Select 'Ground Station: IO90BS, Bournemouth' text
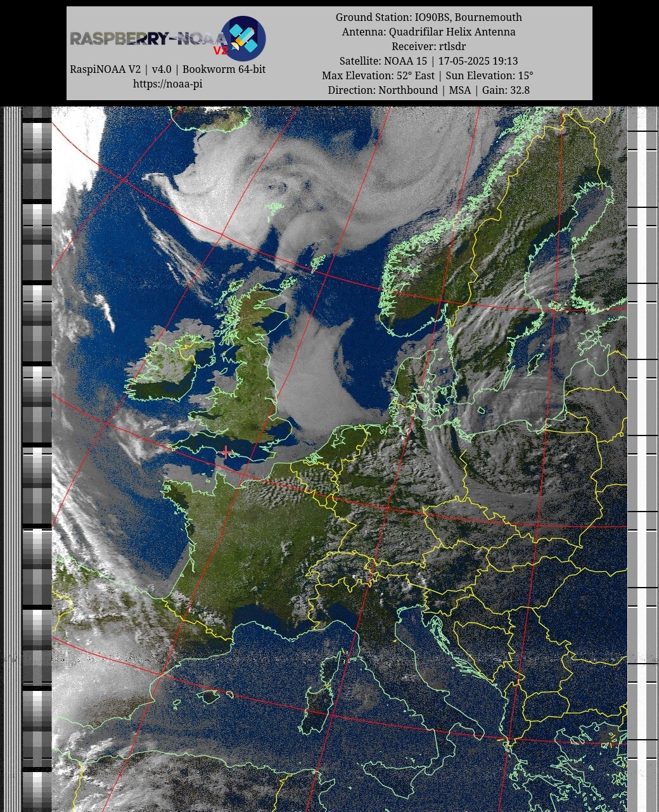659x812 pixels. pyautogui.click(x=428, y=17)
